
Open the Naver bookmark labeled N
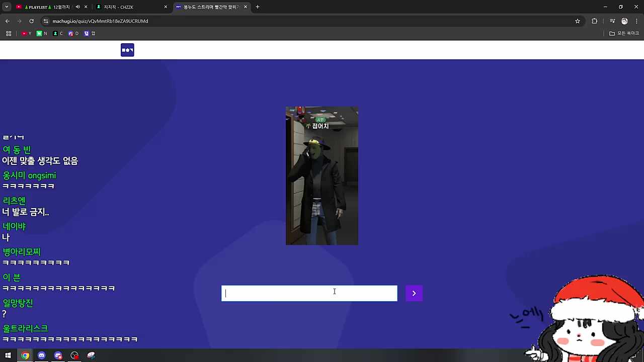[42, 34]
